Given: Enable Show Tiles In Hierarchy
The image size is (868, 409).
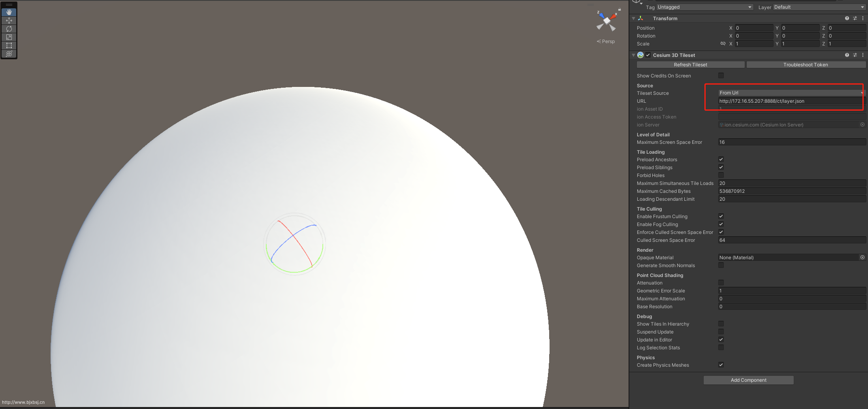Looking at the screenshot, I should coord(721,324).
